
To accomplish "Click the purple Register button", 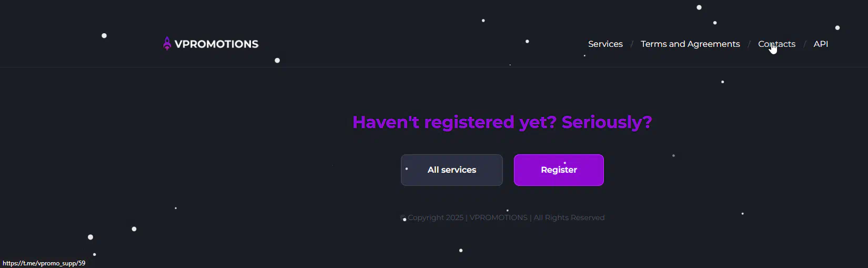I will (559, 170).
